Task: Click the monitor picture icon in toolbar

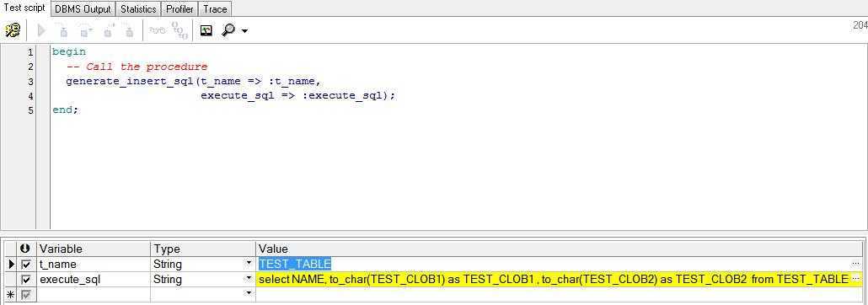Action: (206, 30)
